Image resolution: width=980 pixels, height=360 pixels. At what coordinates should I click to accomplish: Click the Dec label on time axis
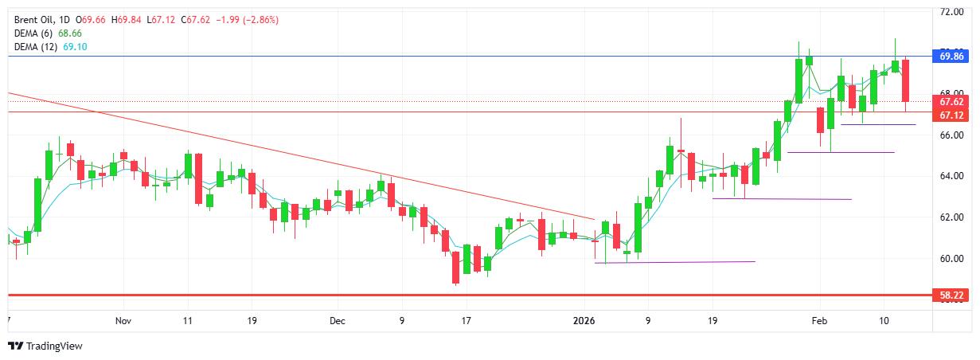click(337, 321)
